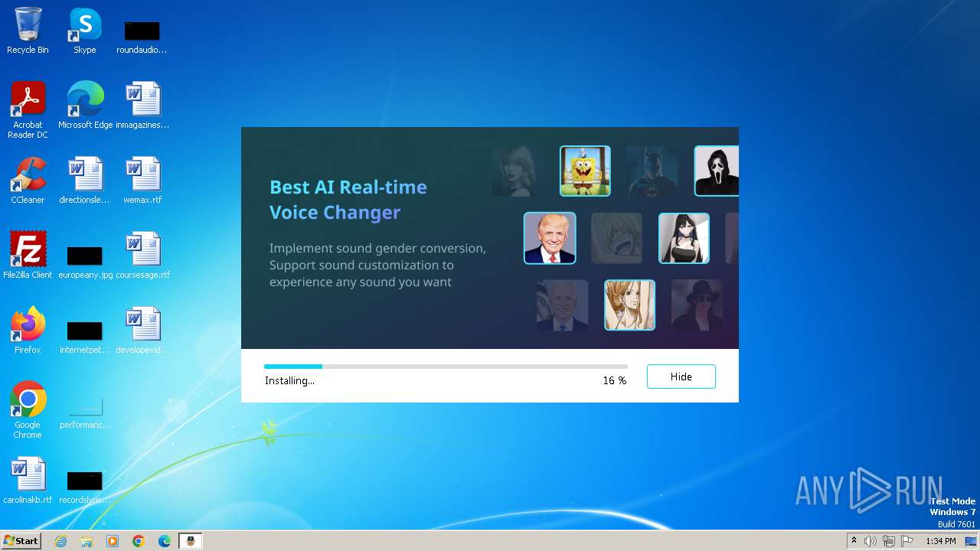Screen dimensions: 980x551
Task: Select the Ghostface mask voice thumbnail
Action: coord(717,171)
